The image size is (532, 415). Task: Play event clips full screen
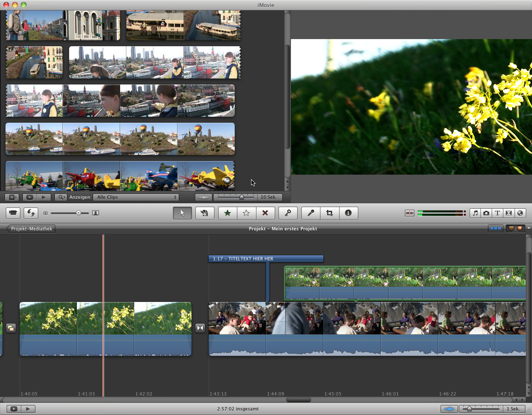[30, 197]
